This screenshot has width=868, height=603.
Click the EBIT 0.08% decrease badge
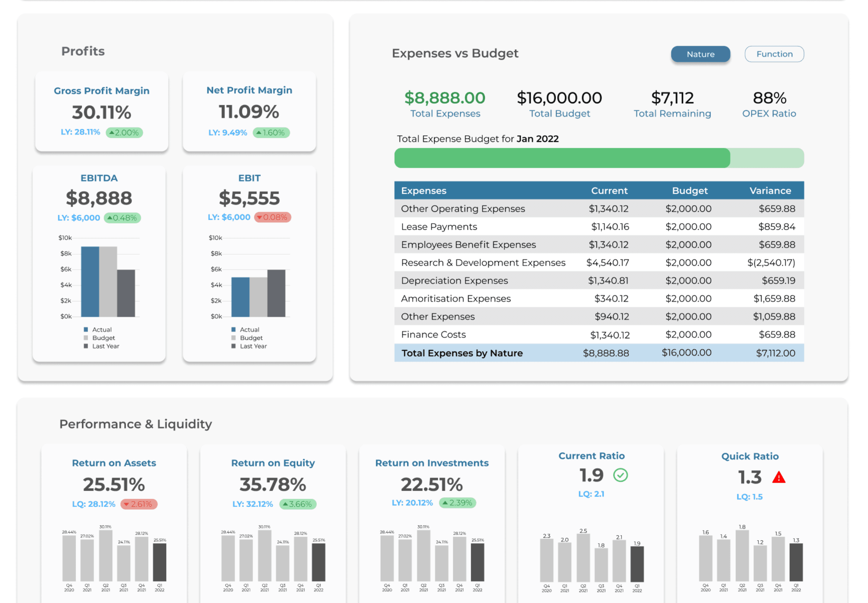click(x=273, y=217)
